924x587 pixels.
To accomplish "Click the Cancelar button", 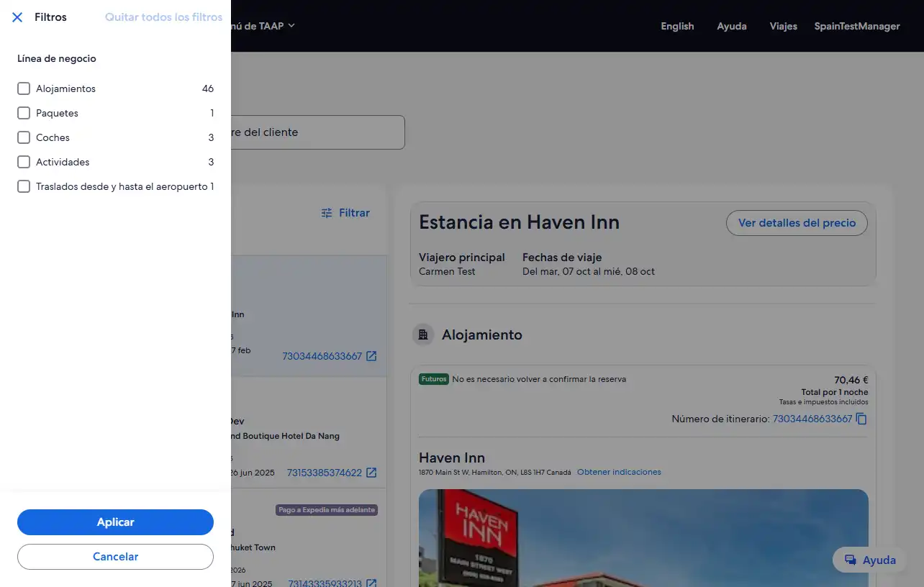I will click(115, 557).
